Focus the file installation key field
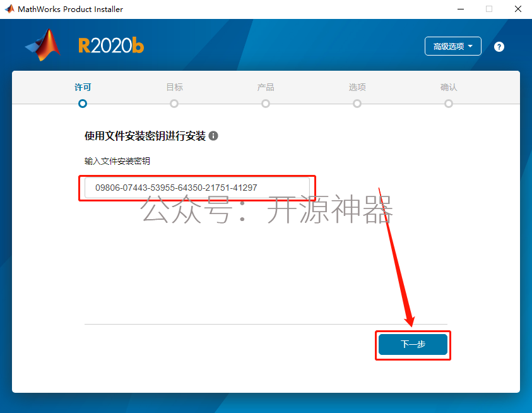The width and height of the screenshot is (532, 413). coord(197,188)
